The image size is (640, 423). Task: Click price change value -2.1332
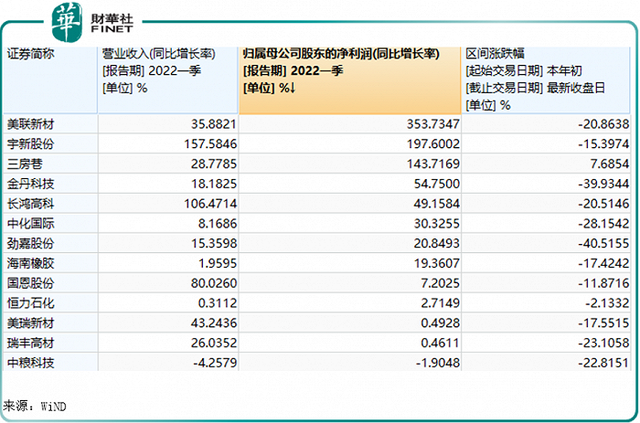607,303
